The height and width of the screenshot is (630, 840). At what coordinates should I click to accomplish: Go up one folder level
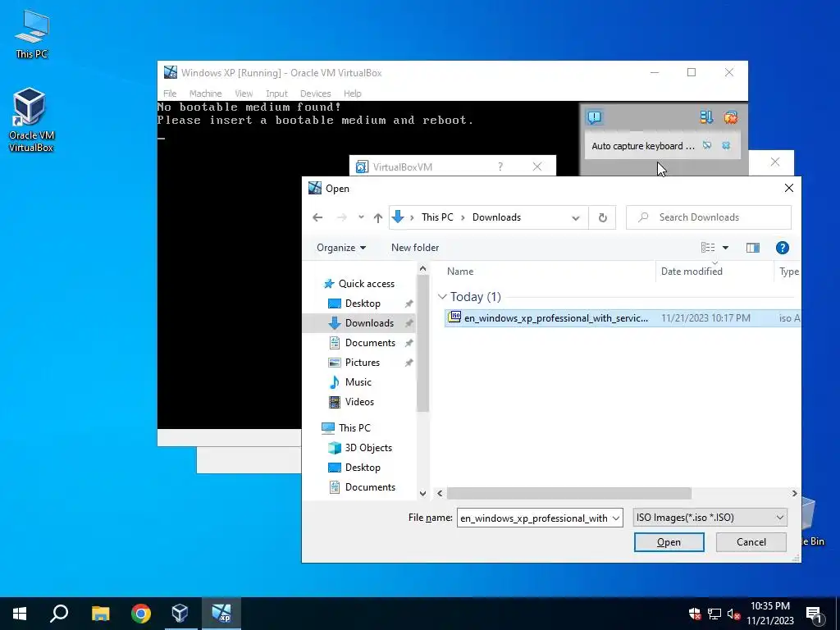378,217
